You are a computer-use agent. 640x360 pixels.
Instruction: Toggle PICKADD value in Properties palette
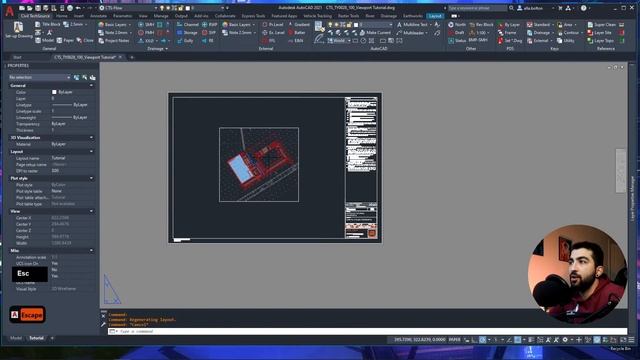[76, 77]
